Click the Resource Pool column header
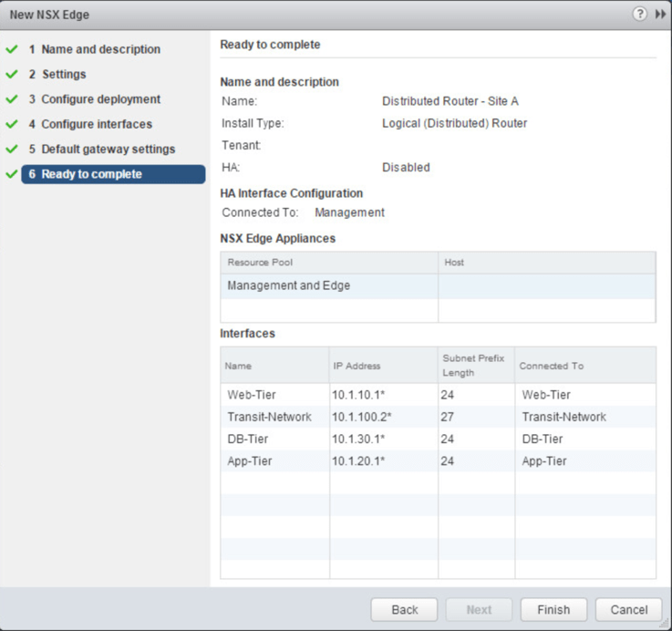 pyautogui.click(x=328, y=263)
